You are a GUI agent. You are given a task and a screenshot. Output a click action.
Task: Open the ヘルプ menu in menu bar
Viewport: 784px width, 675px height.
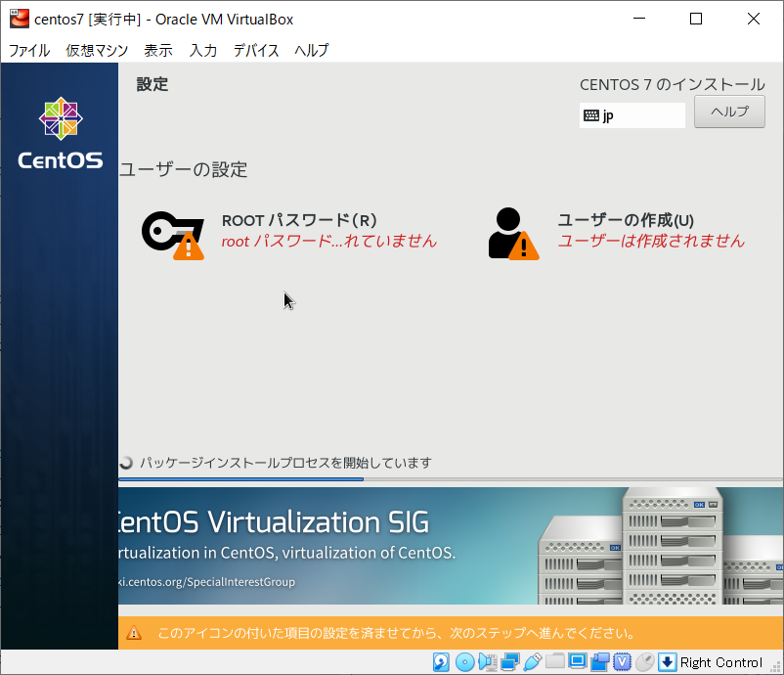pos(312,50)
